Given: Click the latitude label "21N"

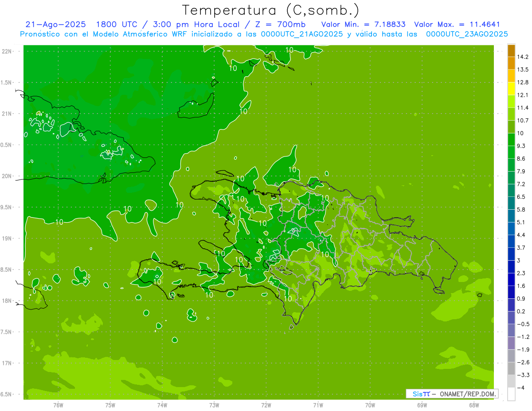Looking at the screenshot, I should (6, 114).
